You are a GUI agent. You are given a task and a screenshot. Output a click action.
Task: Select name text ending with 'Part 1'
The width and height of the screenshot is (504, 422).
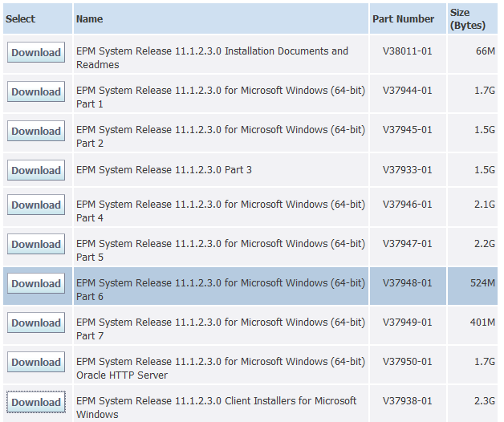point(221,97)
